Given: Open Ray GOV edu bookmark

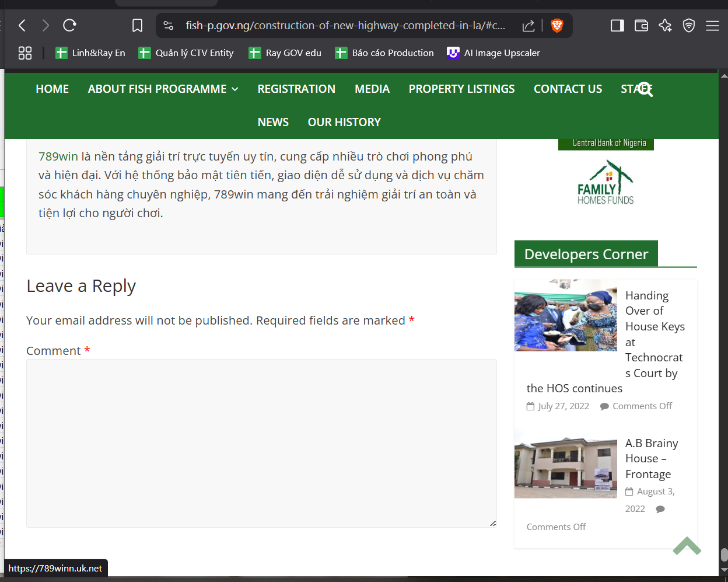Looking at the screenshot, I should [285, 53].
